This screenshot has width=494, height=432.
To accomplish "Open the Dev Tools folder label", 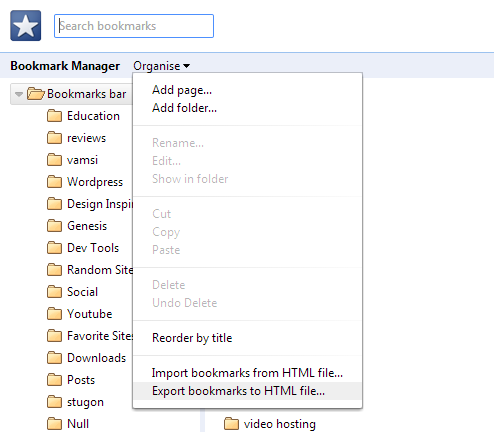I will click(93, 248).
